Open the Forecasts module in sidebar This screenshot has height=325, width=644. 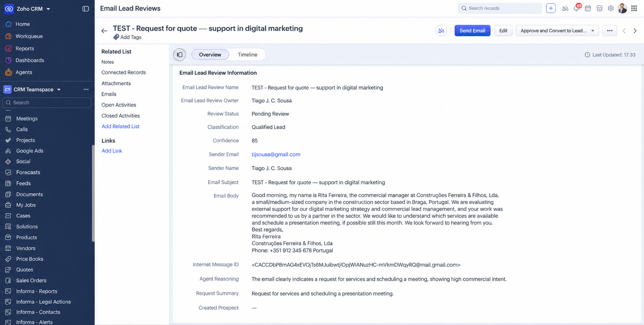tap(28, 172)
